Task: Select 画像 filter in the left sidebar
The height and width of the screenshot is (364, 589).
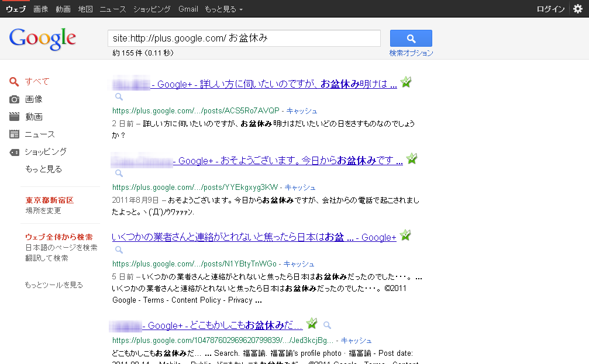Action: point(33,99)
